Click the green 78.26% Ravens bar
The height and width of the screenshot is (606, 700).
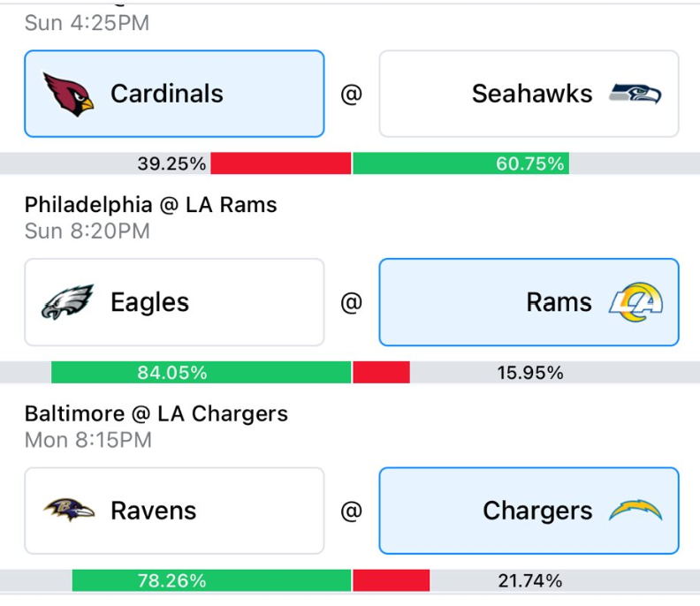click(211, 580)
